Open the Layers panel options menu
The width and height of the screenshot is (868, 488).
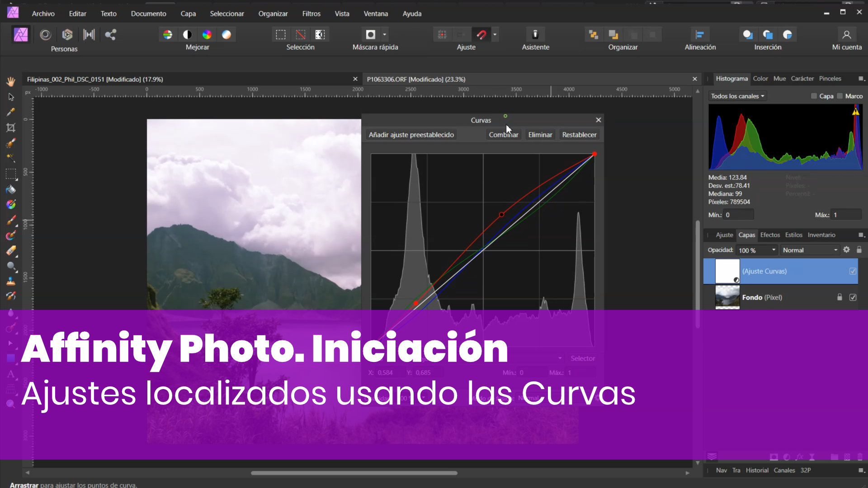tap(861, 235)
